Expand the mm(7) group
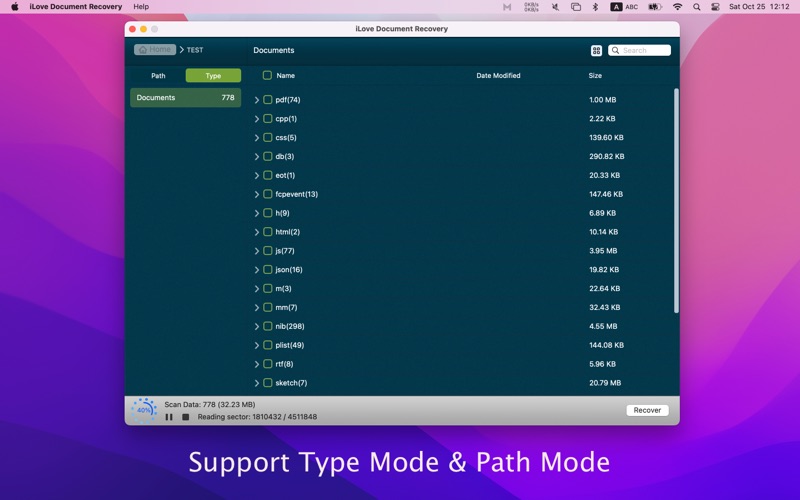The width and height of the screenshot is (800, 500). pos(257,308)
